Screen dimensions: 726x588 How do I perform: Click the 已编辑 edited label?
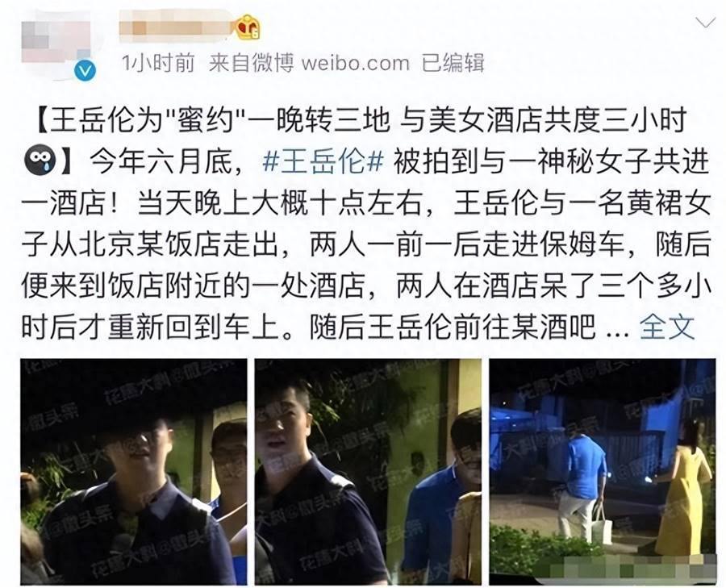[x=453, y=62]
